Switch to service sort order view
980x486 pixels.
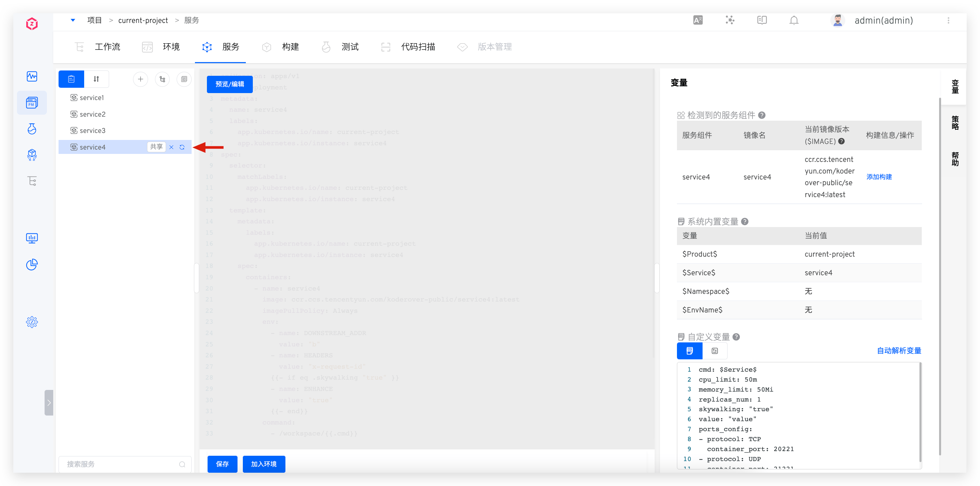(x=96, y=79)
